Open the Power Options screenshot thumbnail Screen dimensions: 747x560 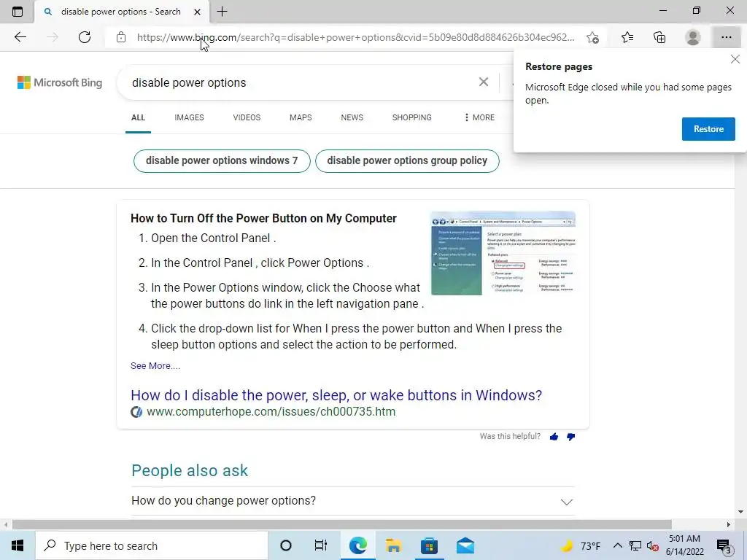503,253
